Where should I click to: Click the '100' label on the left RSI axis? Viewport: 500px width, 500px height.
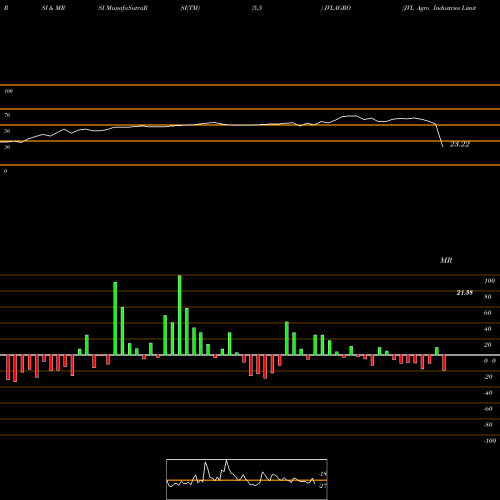[8, 91]
